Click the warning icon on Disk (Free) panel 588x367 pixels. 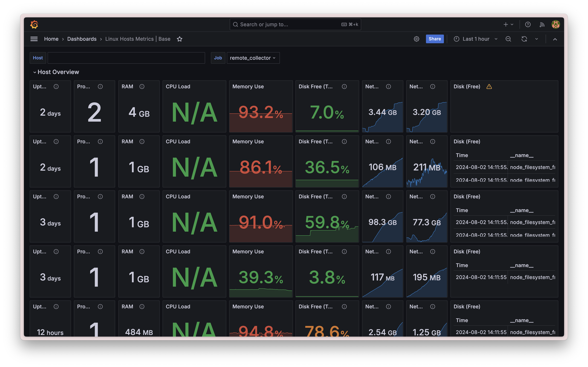(489, 87)
